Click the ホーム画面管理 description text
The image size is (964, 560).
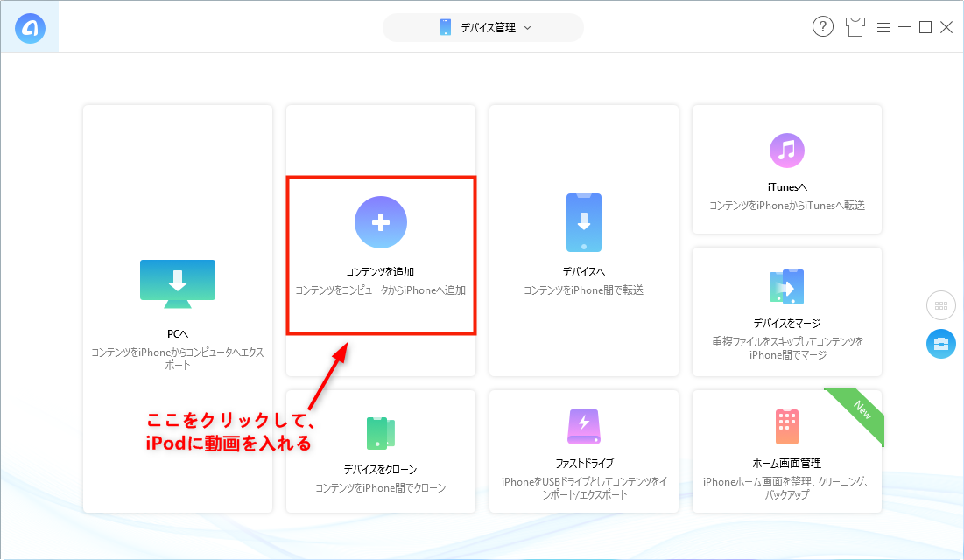click(787, 488)
